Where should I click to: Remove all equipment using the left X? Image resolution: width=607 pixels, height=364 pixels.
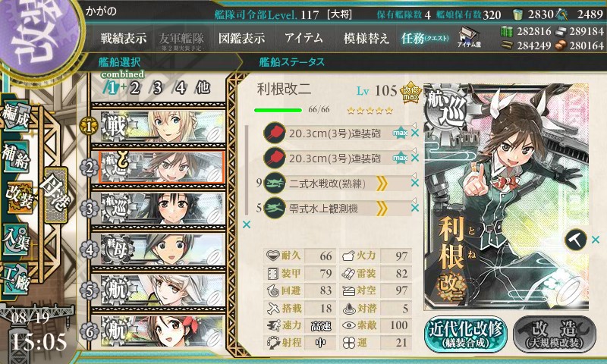coord(246,224)
